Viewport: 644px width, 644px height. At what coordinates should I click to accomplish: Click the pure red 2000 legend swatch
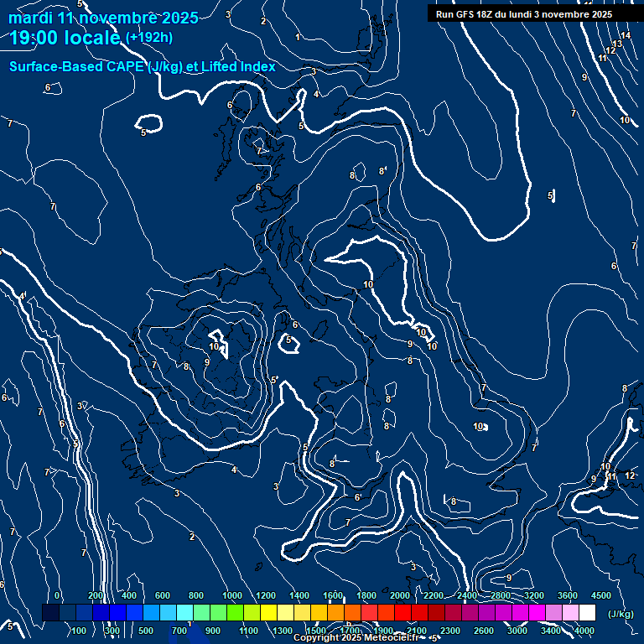(402, 613)
